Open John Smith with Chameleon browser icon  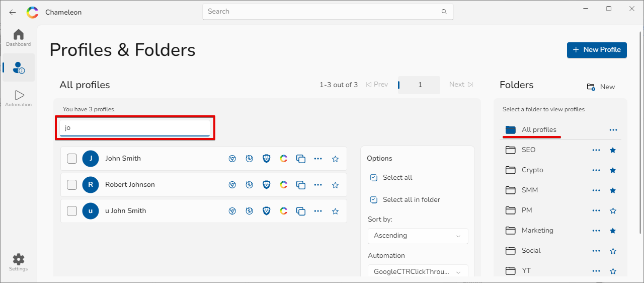pyautogui.click(x=283, y=159)
